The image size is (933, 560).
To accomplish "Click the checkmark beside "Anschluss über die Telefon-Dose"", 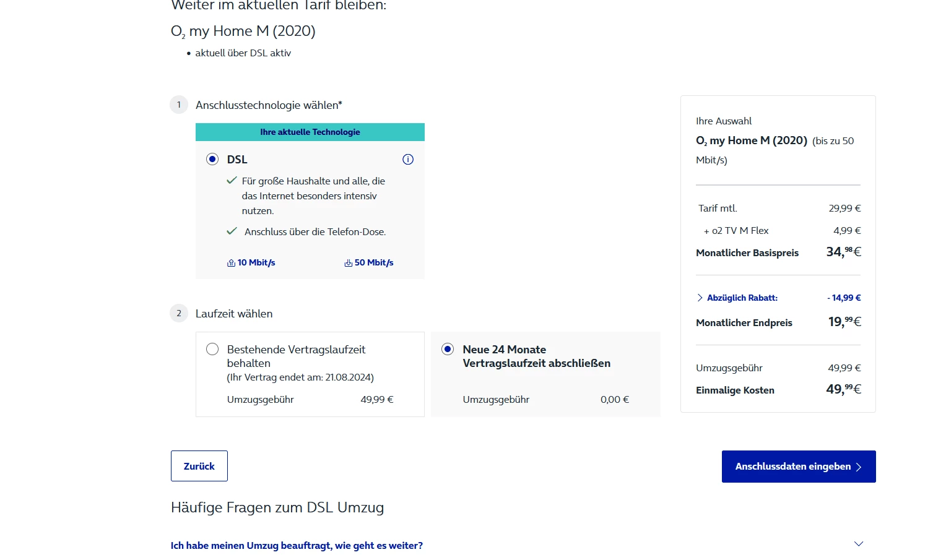I will [x=232, y=231].
